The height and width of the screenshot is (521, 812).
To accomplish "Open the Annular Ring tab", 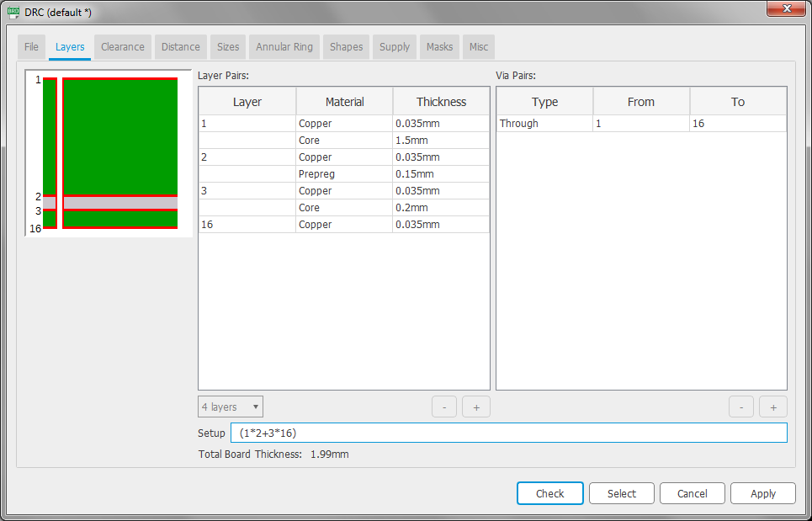I will (284, 47).
